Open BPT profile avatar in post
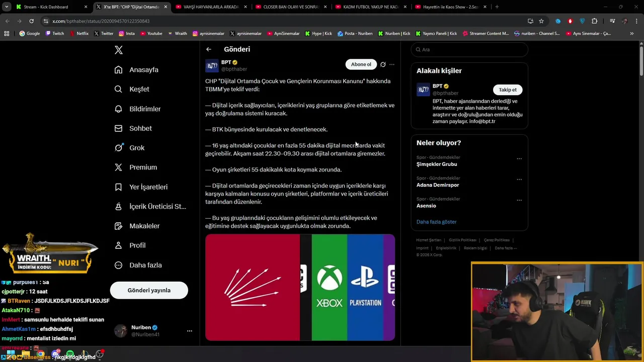The width and height of the screenshot is (644, 362). pos(212,66)
